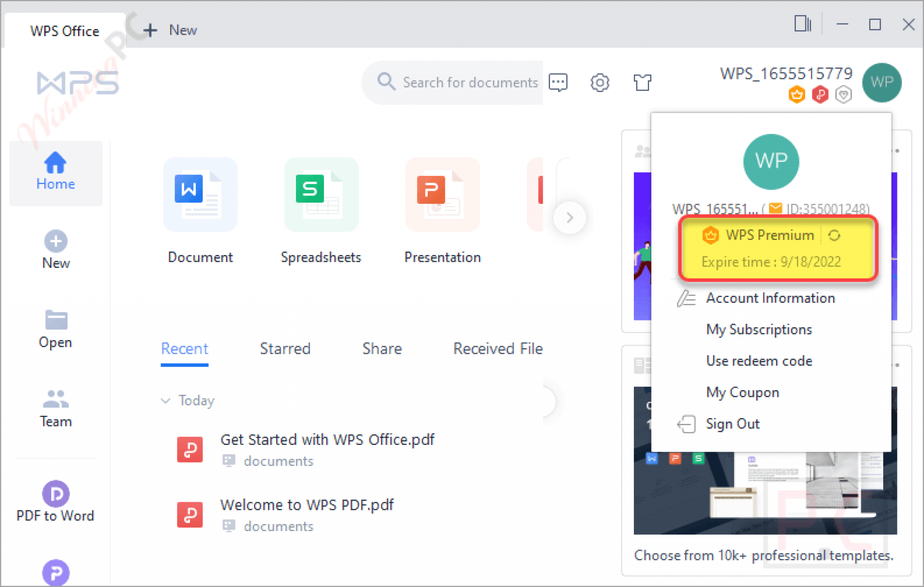Open WPS Office settings gear
Screen dimensions: 924x587
click(x=600, y=83)
